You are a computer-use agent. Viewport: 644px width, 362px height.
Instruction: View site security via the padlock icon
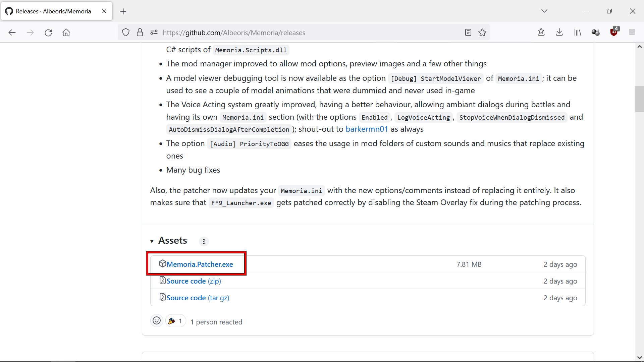[x=140, y=33]
